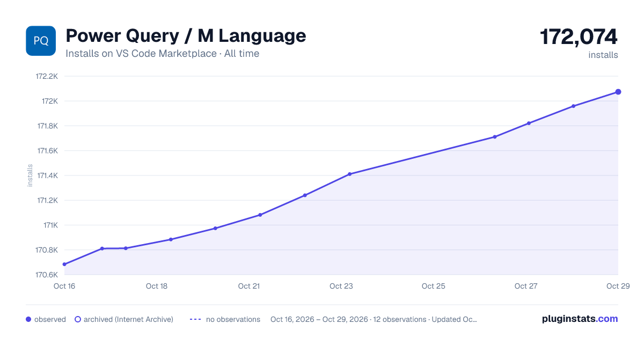Viewport: 644px width, 338px height.
Task: Select the data point just above 171K at Oct 21
Action: tap(260, 215)
